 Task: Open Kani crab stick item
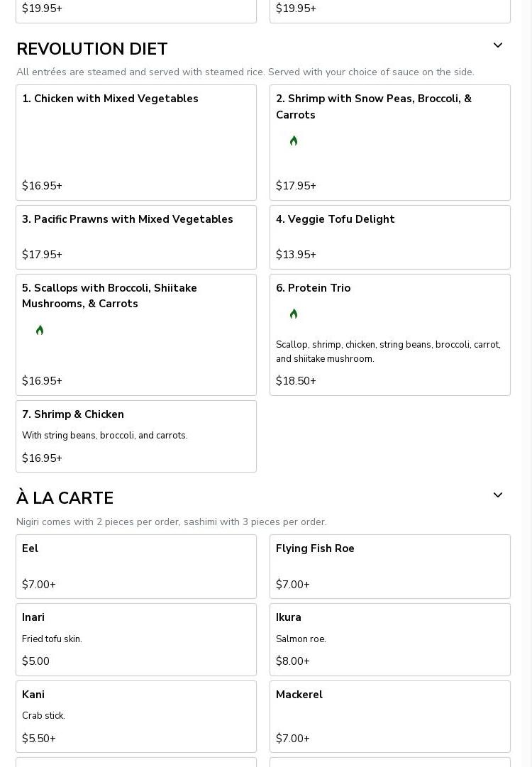coord(135,716)
